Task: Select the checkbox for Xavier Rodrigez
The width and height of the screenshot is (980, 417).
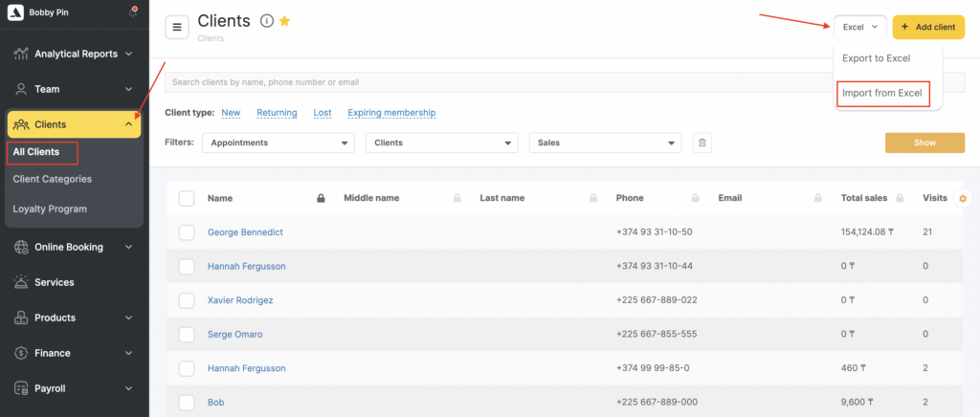Action: (x=187, y=300)
